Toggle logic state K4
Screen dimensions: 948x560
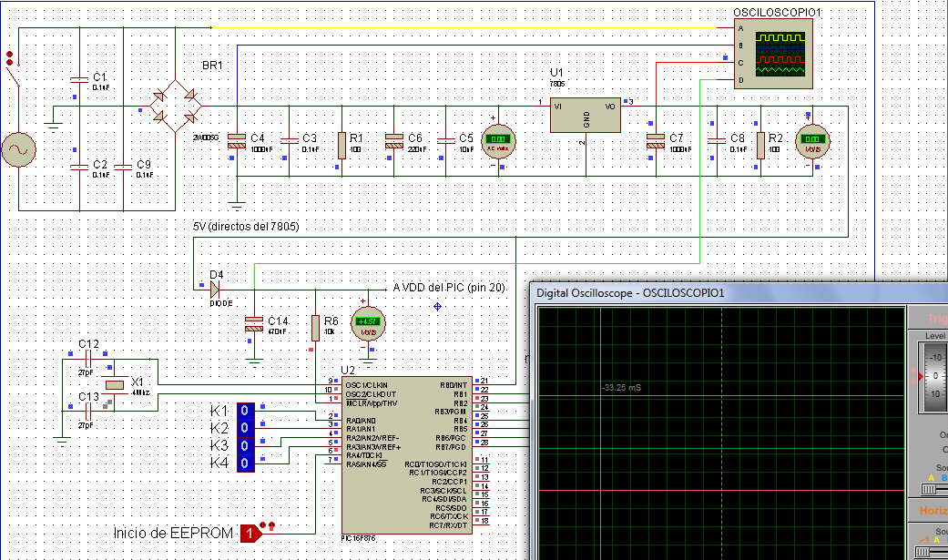pos(246,463)
